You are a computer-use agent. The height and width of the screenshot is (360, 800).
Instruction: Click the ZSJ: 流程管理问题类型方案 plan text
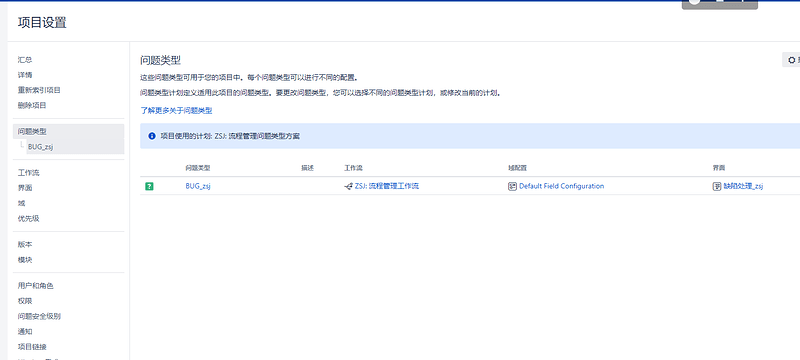click(x=258, y=136)
